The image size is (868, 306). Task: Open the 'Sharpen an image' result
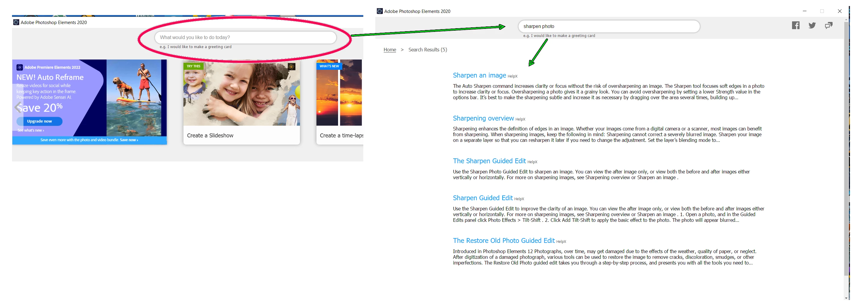(x=479, y=75)
